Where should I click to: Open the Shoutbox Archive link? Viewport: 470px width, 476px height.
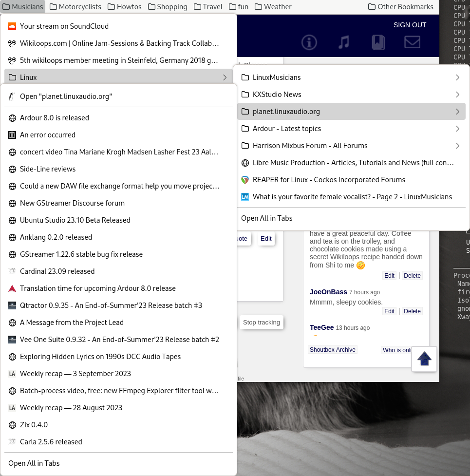click(333, 350)
